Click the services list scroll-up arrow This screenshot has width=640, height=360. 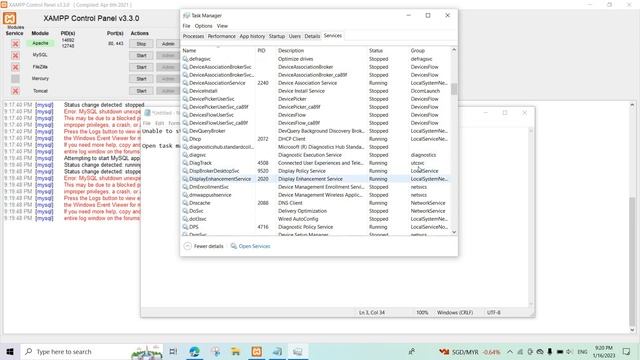coord(454,50)
